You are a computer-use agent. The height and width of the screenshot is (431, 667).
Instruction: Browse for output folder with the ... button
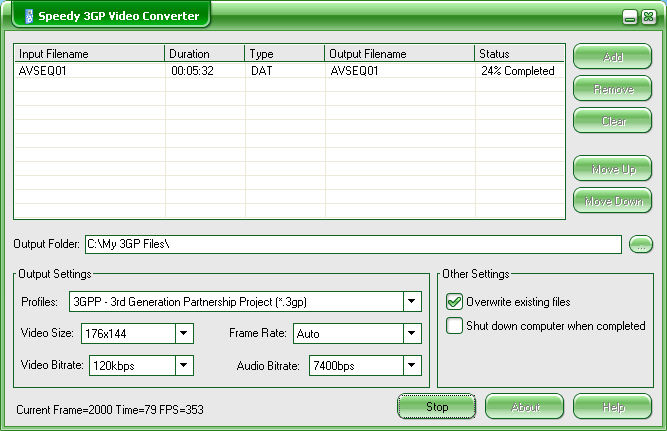coord(641,244)
